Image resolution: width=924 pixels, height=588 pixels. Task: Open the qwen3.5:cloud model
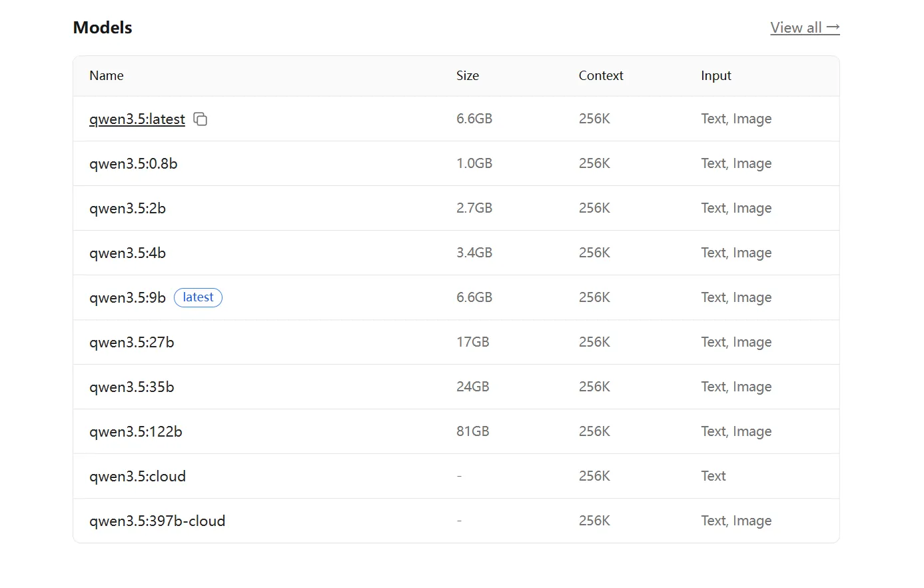[137, 477]
